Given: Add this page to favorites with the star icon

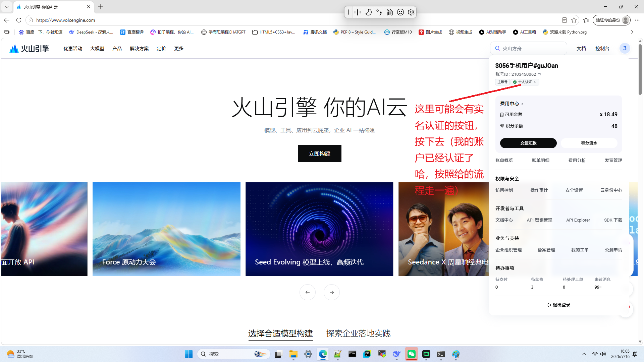Looking at the screenshot, I should [x=574, y=20].
